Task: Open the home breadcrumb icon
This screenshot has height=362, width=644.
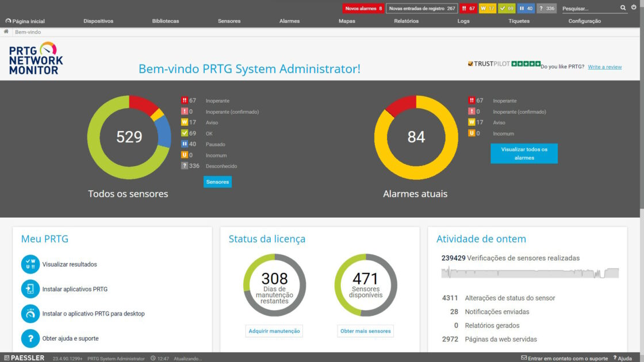Action: (6, 32)
